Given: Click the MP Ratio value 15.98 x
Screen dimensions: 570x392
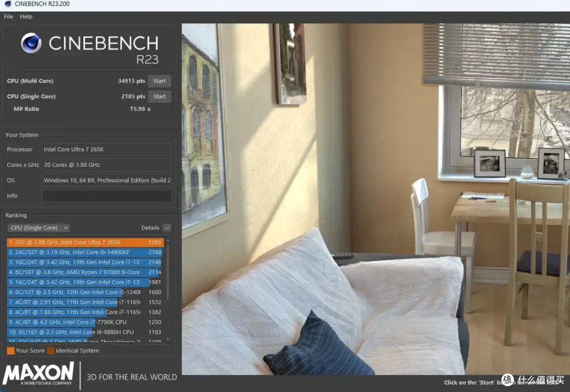Looking at the screenshot, I should tap(140, 109).
